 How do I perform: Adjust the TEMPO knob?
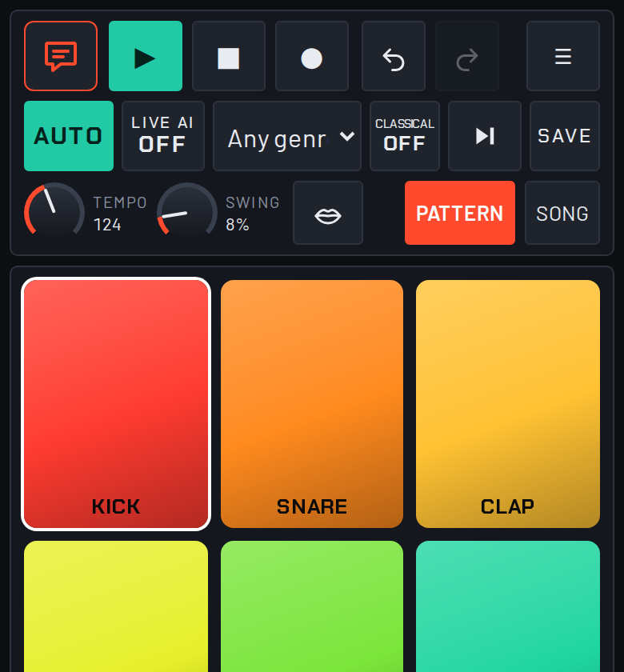point(54,211)
